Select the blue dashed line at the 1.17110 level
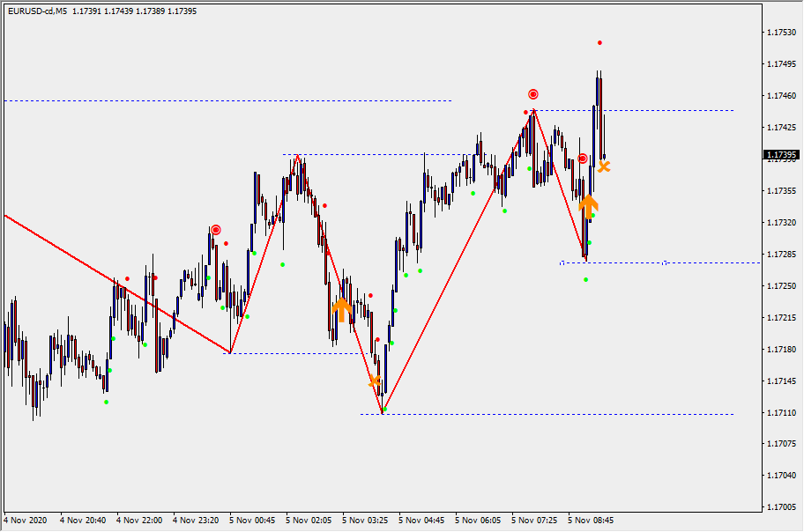804x532 pixels. (547, 414)
